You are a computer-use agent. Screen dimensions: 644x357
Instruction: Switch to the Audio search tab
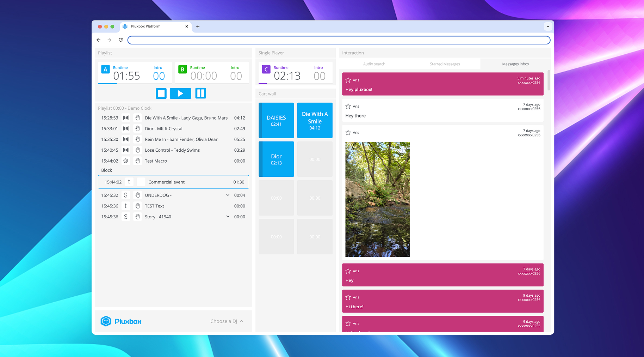tap(374, 64)
